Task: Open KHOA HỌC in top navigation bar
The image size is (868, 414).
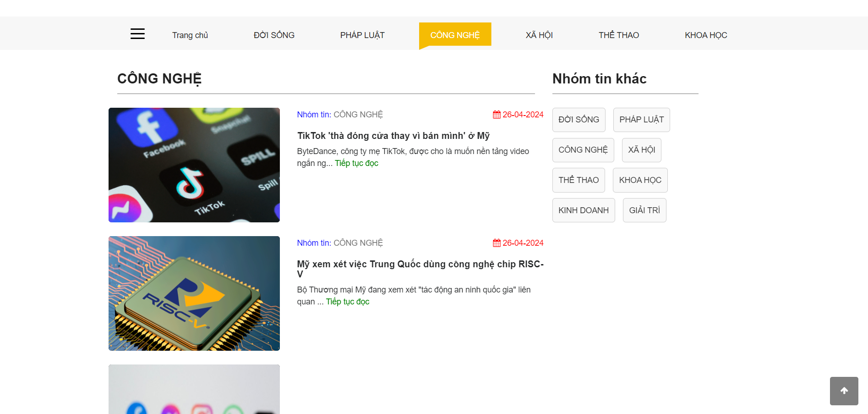Action: pyautogui.click(x=706, y=35)
